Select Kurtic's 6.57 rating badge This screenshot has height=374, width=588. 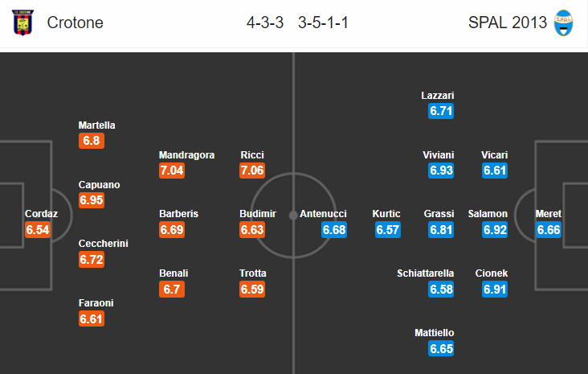tap(388, 230)
